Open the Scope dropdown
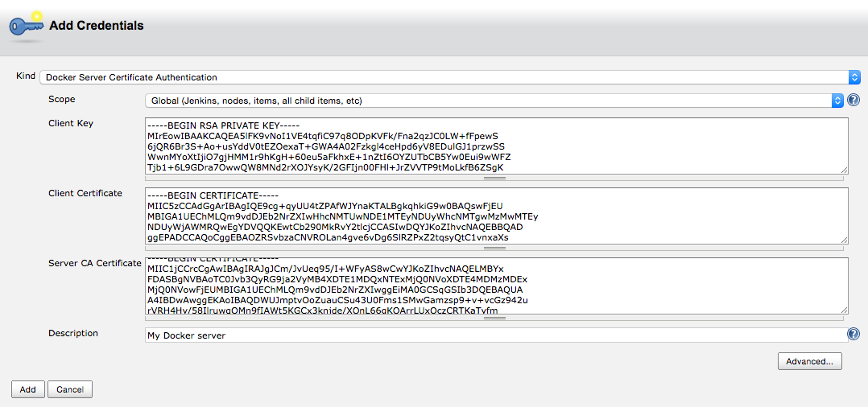Screen dimensions: 868x407 pos(494,101)
